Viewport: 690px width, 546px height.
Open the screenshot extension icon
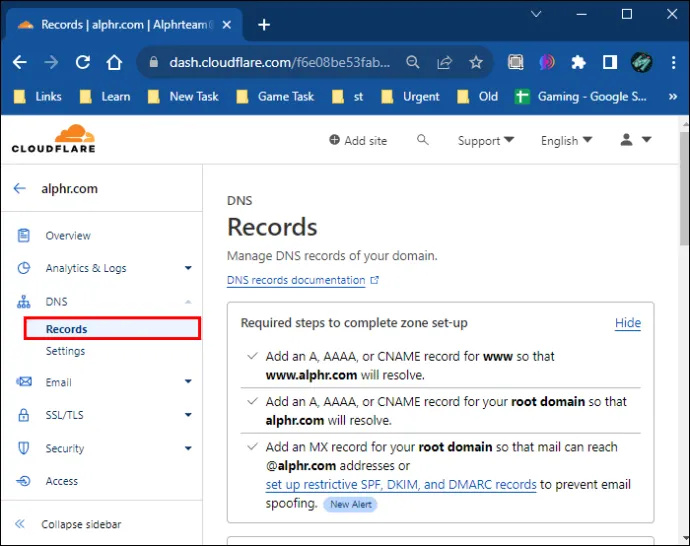pos(516,62)
